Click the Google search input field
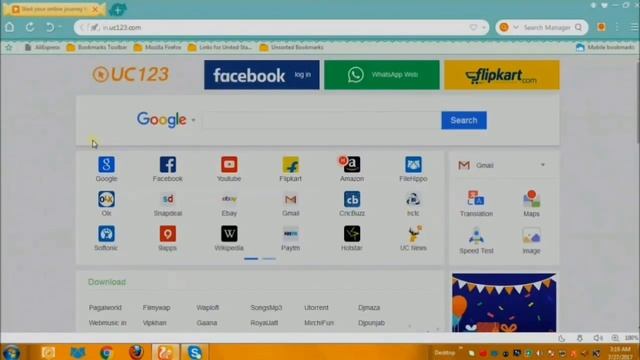Screen dimensions: 640x360 [322, 120]
